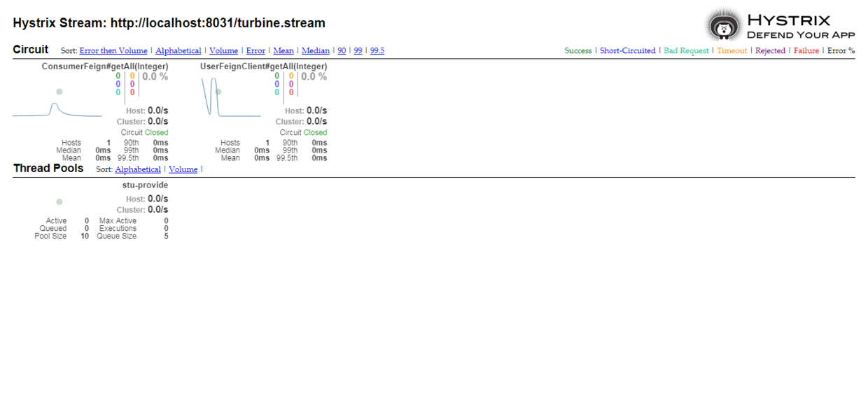Click the ConsumerFeign#getAll(Integer) circuit title
Screen dimensions: 868x403
pyautogui.click(x=105, y=66)
